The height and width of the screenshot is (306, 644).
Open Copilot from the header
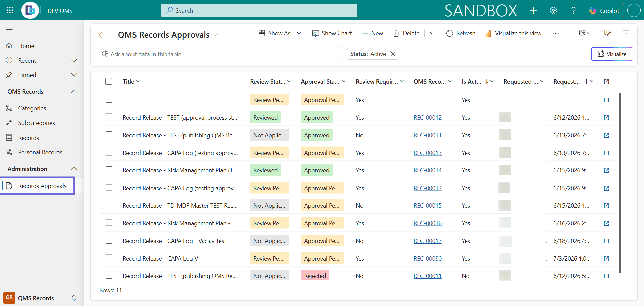click(x=604, y=11)
